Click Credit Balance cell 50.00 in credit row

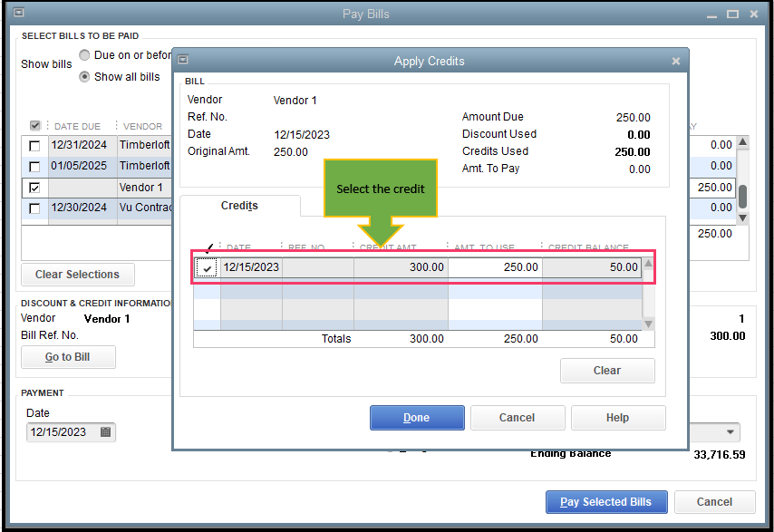point(592,267)
